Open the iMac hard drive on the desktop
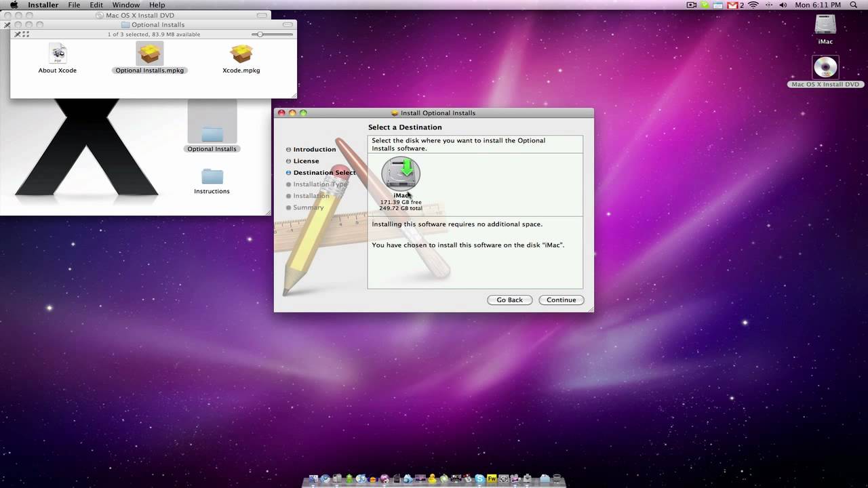 825,24
